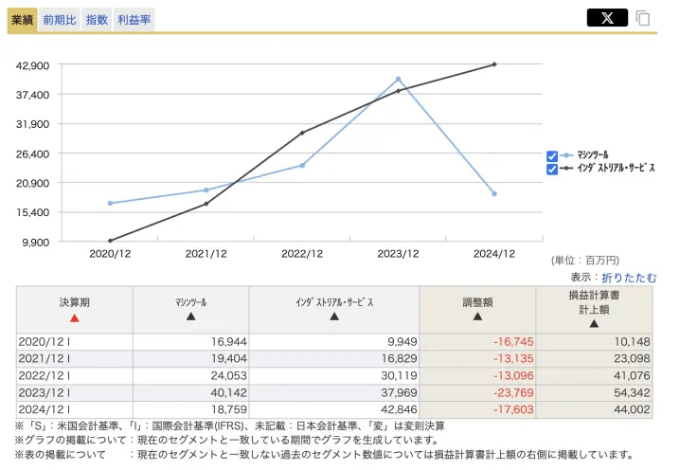Sort table by マシンツール column triangle
The image size is (680, 470).
[x=191, y=317]
